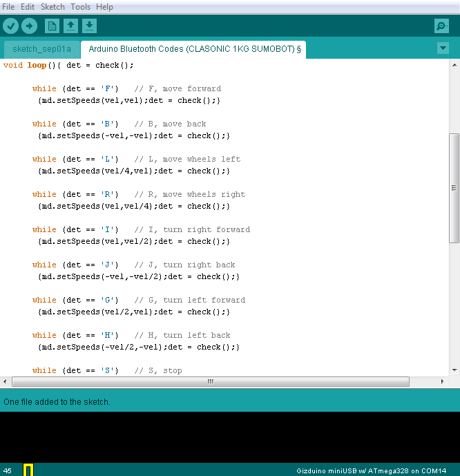The width and height of the screenshot is (460, 476).
Task: Select the Arduino Bluetooth Codes tab
Action: tap(195, 49)
